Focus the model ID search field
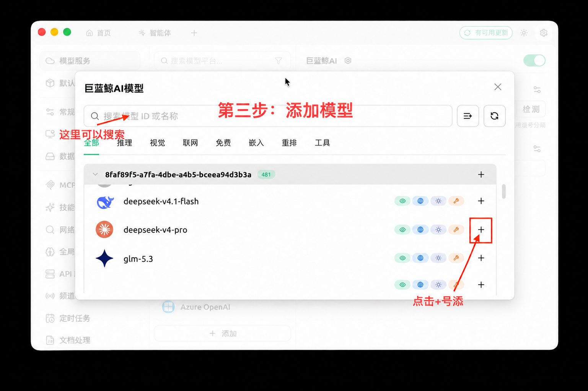This screenshot has width=588, height=391. 268,116
